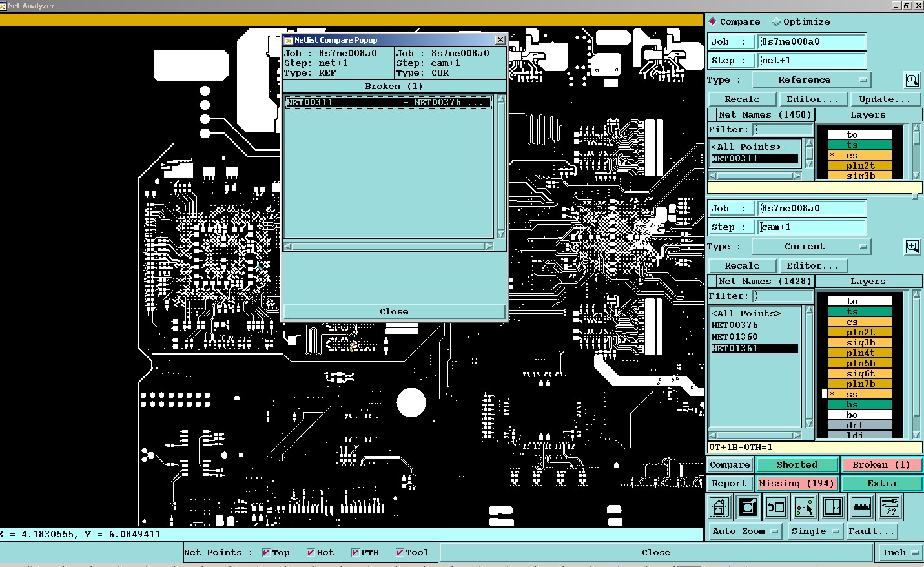The height and width of the screenshot is (567, 924).
Task: Open the Auto Zoom dropdown
Action: tap(746, 531)
